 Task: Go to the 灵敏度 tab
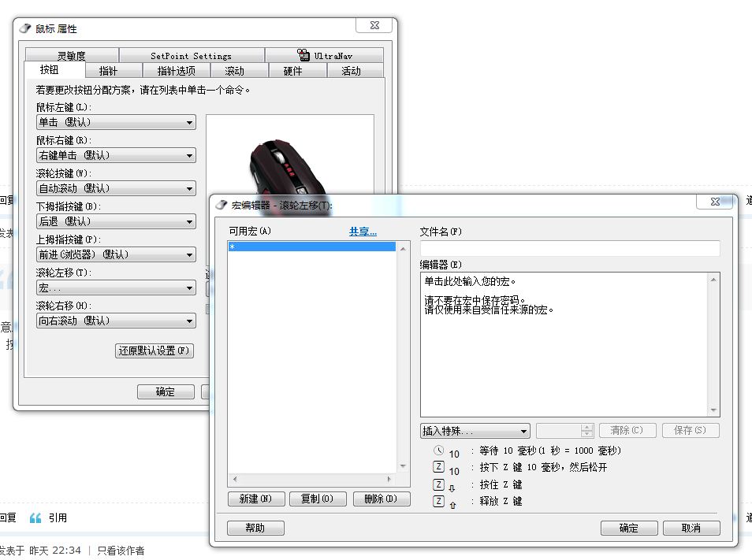point(72,56)
